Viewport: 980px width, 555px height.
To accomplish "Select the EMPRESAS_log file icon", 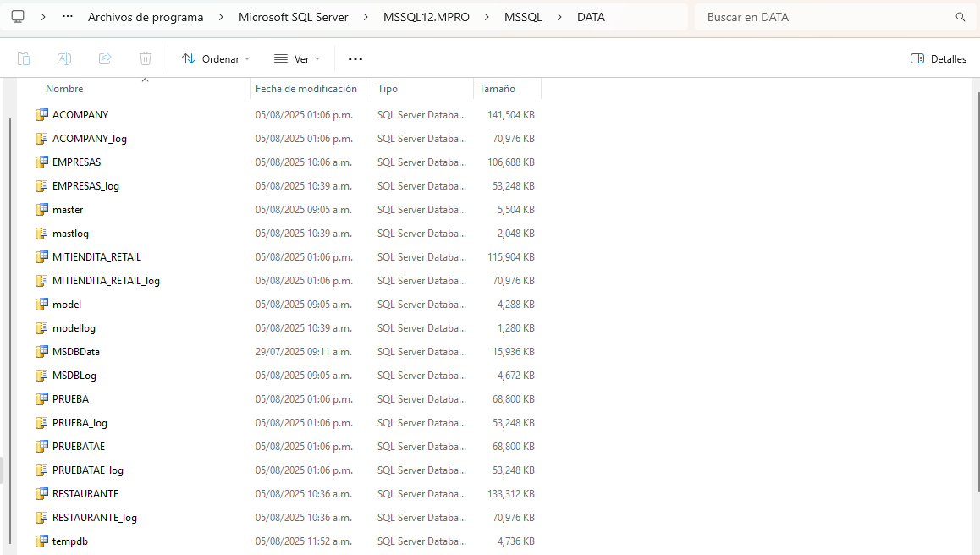I will pyautogui.click(x=41, y=185).
